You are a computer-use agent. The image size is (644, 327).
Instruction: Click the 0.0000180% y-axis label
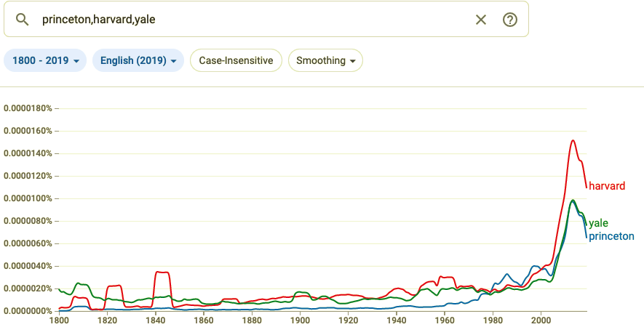[28, 108]
